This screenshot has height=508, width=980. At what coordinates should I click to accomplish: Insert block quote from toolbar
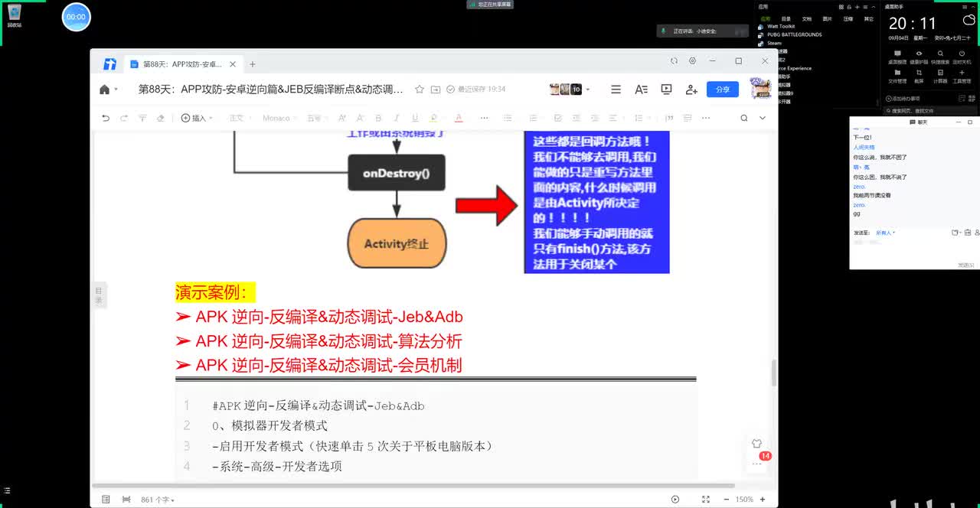pyautogui.click(x=669, y=118)
